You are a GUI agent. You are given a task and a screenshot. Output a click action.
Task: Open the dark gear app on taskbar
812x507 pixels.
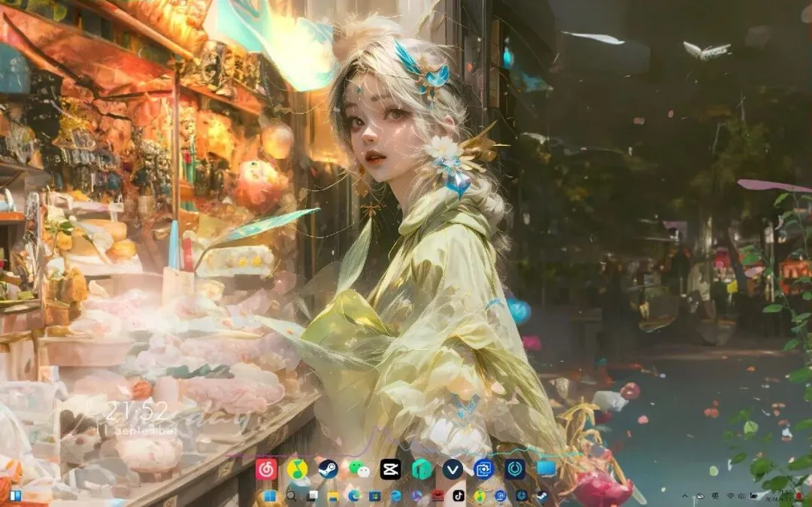[x=522, y=496]
